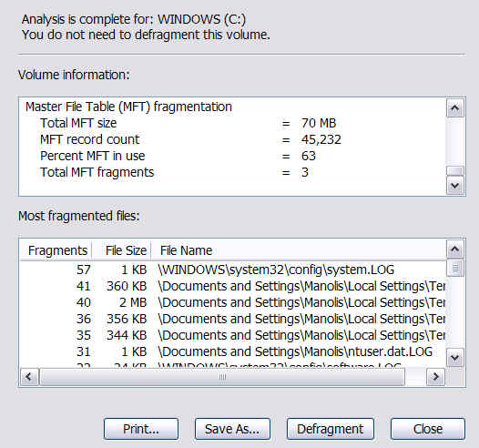The height and width of the screenshot is (448, 479).
Task: Click the Volume information scrollbar thumb
Action: click(x=454, y=170)
